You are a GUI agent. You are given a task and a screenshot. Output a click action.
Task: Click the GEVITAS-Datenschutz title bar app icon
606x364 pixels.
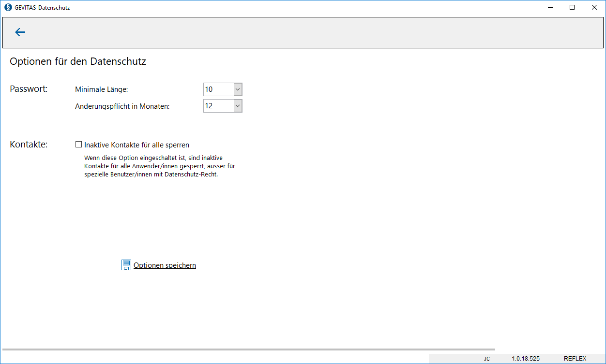click(x=8, y=7)
